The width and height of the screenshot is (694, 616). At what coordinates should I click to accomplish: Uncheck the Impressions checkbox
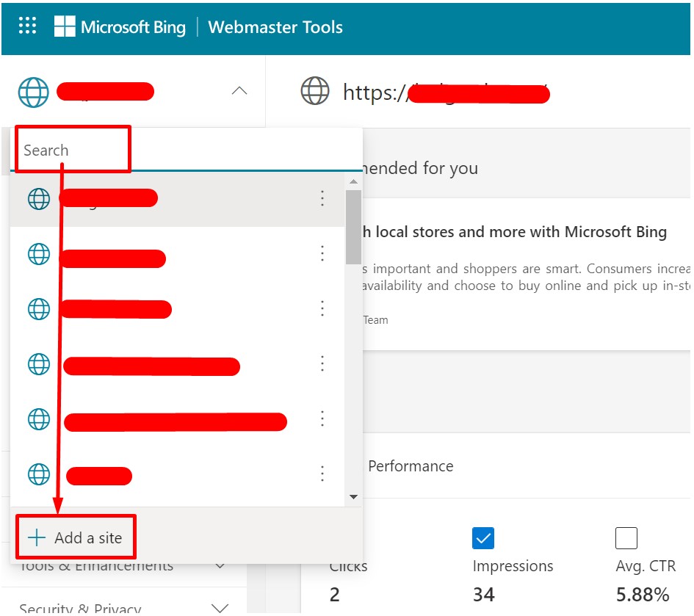click(483, 538)
